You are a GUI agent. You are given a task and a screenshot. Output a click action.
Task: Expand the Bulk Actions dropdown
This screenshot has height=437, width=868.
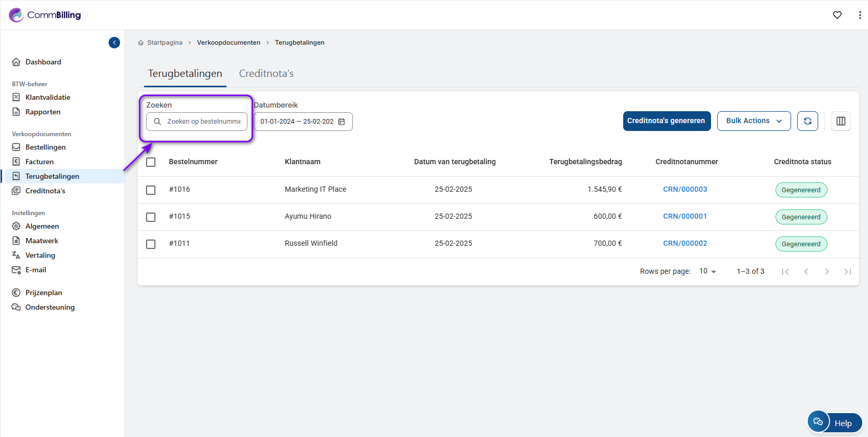coord(754,121)
